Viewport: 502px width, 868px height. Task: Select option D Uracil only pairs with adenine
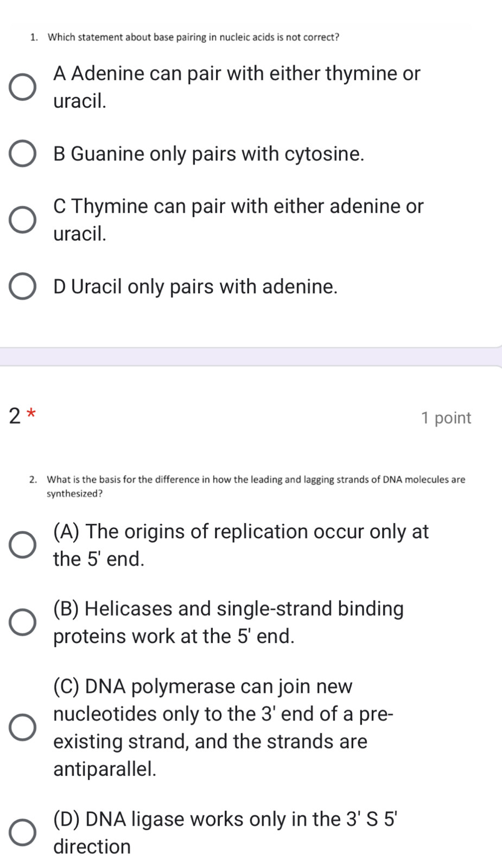pos(22,287)
